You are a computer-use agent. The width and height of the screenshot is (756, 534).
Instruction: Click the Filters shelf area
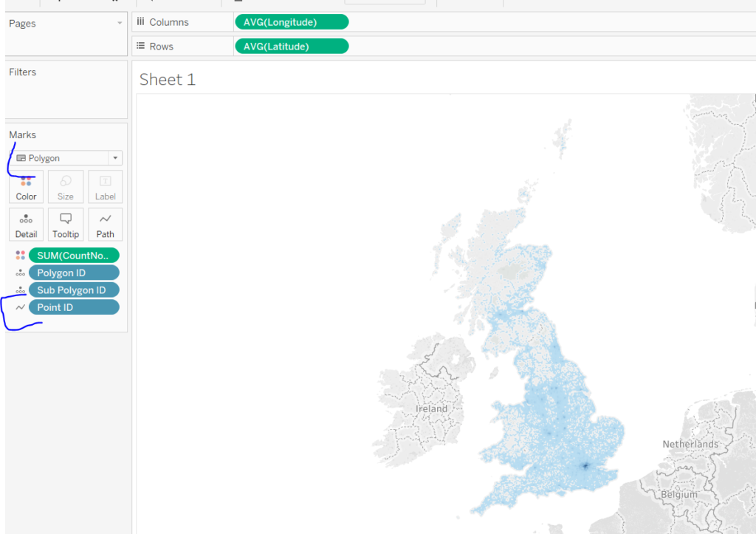tap(66, 92)
